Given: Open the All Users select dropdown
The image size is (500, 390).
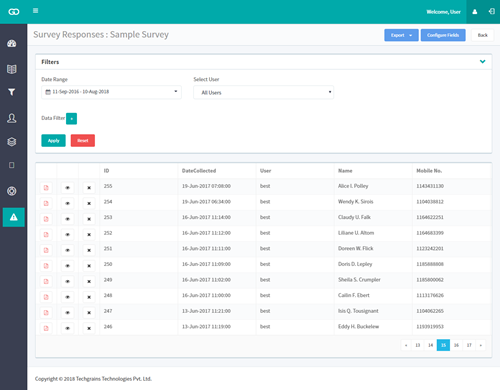Looking at the screenshot, I should 263,92.
